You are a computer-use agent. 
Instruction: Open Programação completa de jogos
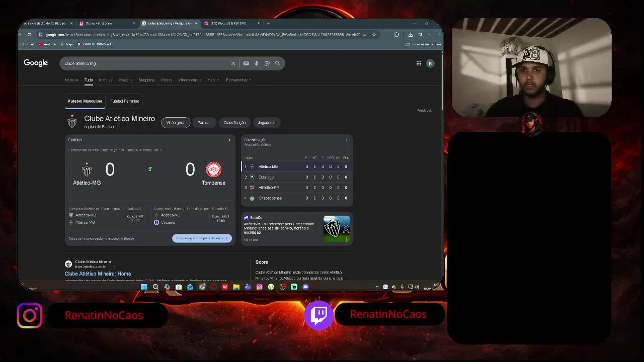click(x=202, y=238)
